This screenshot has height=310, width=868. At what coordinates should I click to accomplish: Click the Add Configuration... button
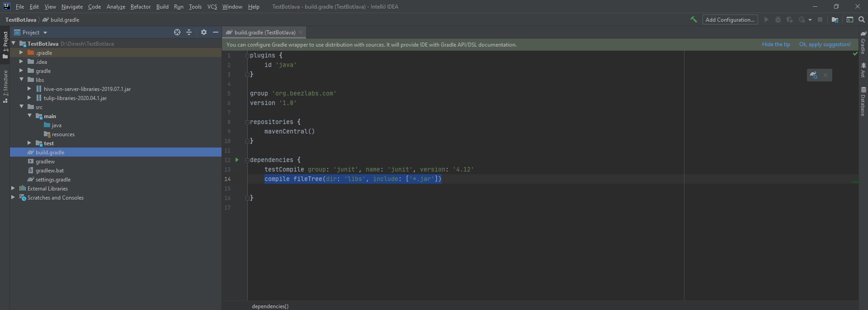[x=730, y=19]
